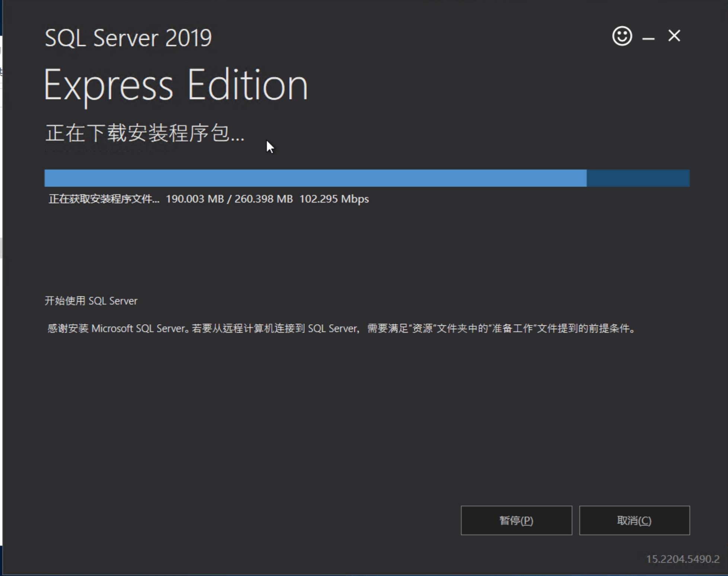Click the 正在获取安装程序文件 label
Screen dimensions: 728x576
(104, 199)
